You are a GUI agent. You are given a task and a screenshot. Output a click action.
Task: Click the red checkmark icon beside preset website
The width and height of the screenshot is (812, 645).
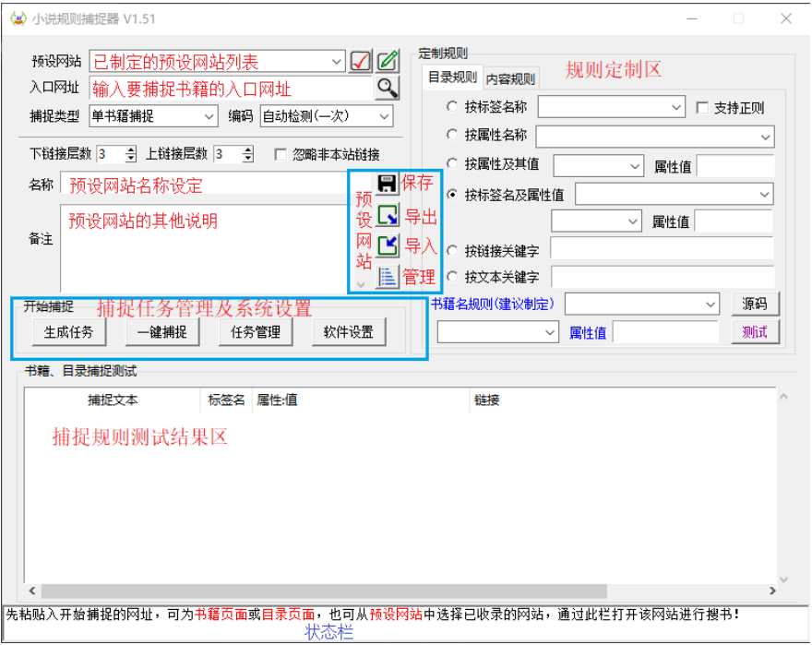tap(361, 62)
